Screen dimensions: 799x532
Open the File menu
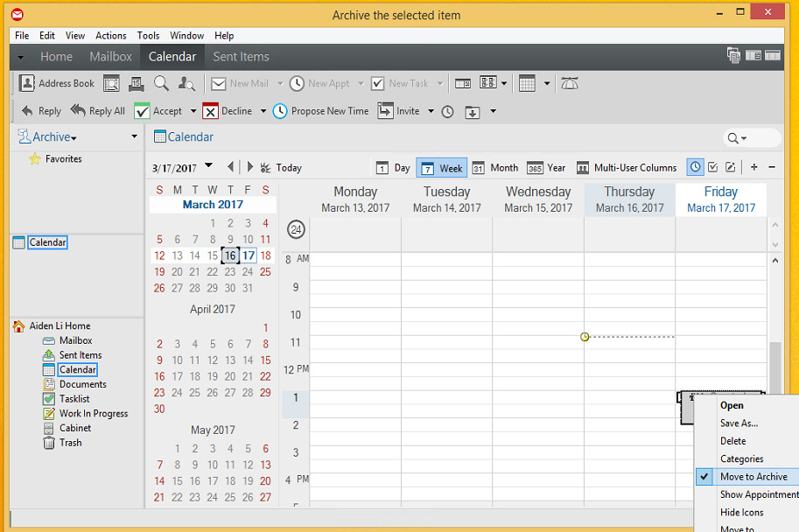click(x=22, y=36)
